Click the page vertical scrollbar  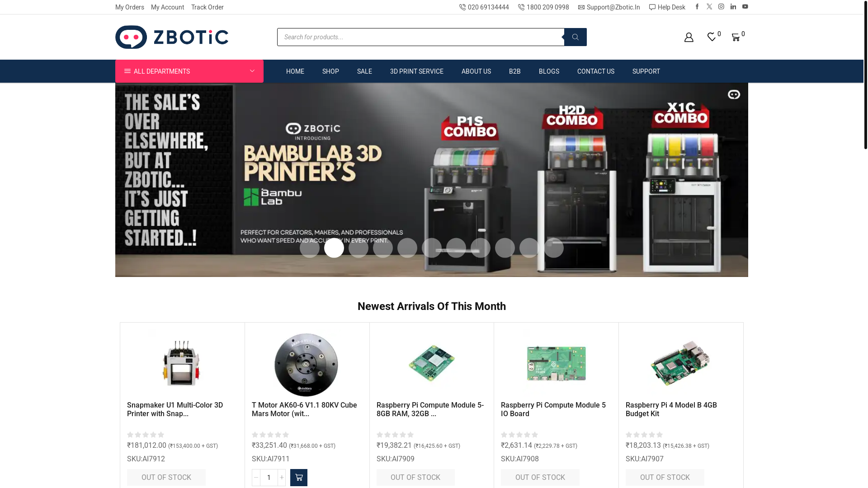866,75
